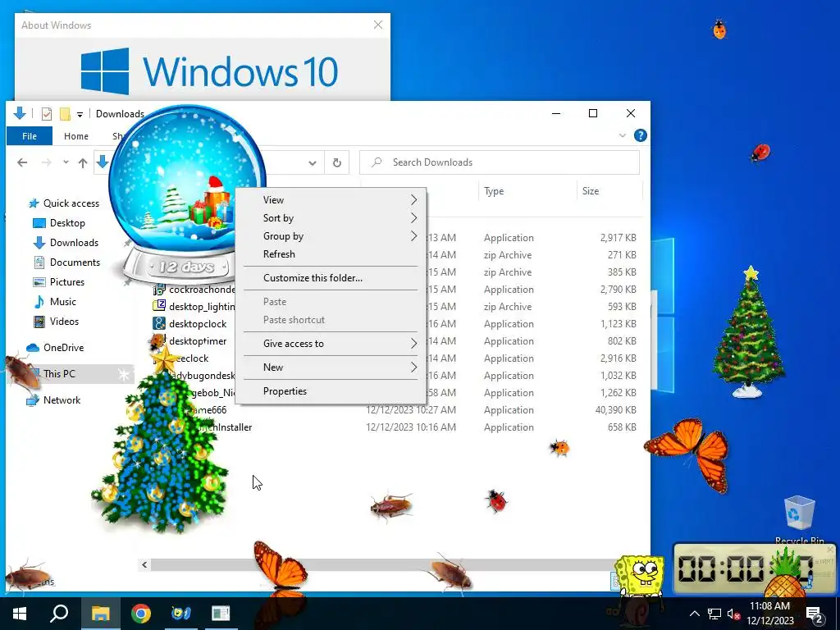Click the 40,390 KB size cell

coord(615,410)
